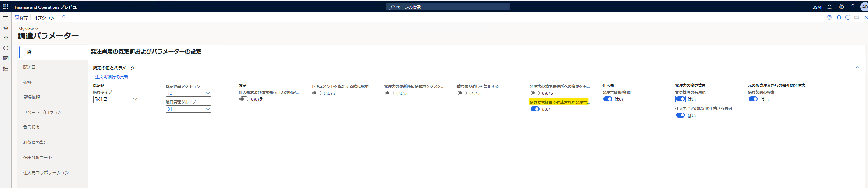The image size is (868, 188).
Task: Open the Workspaces icon in sidebar
Action: [x=6, y=58]
